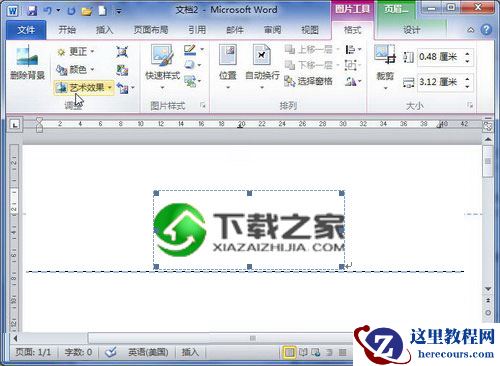The width and height of the screenshot is (500, 366).
Task: Click the Open folder icon in the quick access toolbar
Action: click(x=86, y=11)
